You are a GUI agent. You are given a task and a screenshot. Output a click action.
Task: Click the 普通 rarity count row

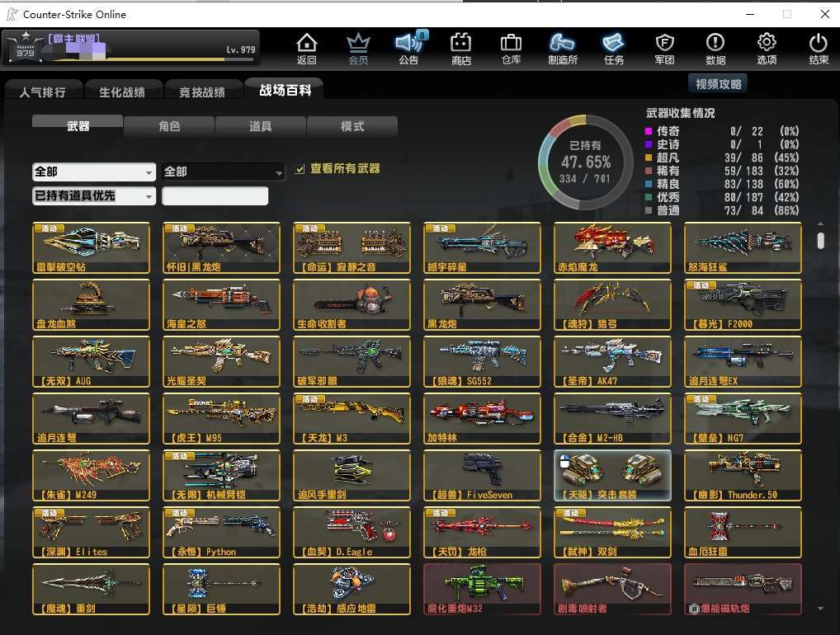[x=722, y=210]
